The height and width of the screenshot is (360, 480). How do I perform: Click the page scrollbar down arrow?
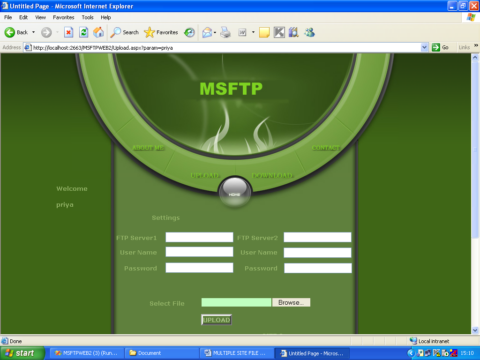tap(475, 330)
